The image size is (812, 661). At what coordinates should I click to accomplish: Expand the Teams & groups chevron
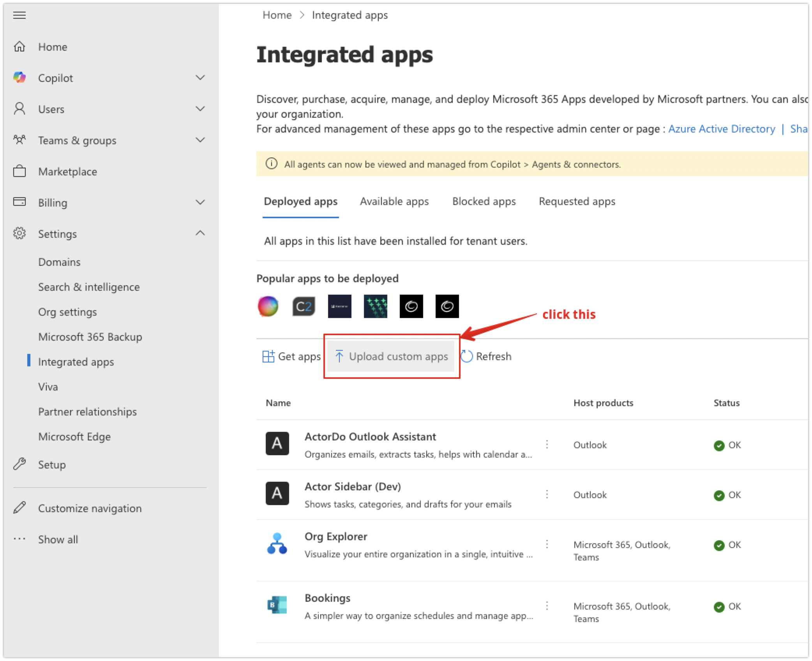pyautogui.click(x=200, y=140)
